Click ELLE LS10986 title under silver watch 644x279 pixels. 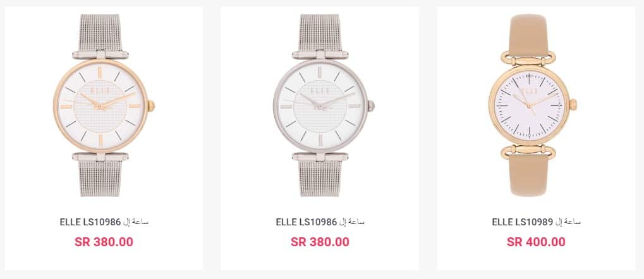tap(320, 222)
